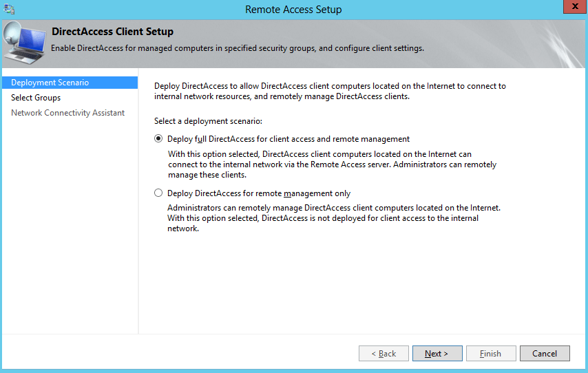Click the 'Select a deployment scenario:' label
The height and width of the screenshot is (373, 588).
click(208, 121)
